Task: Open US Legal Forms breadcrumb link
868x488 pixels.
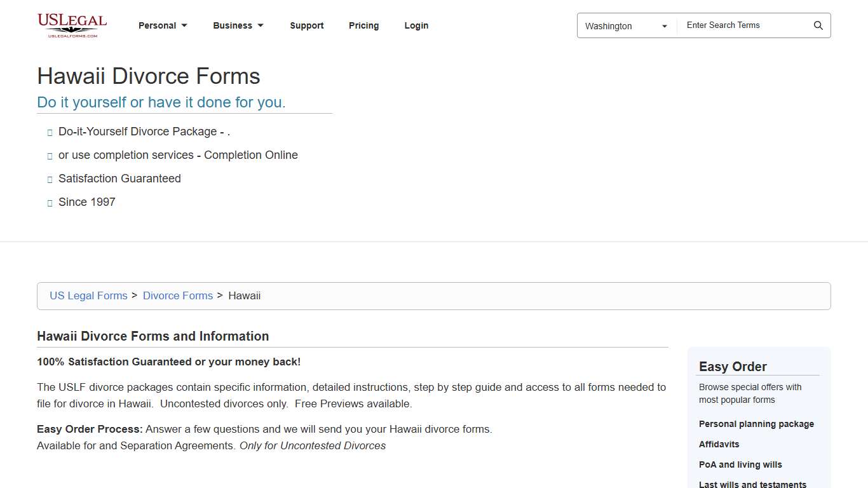Action: tap(88, 295)
